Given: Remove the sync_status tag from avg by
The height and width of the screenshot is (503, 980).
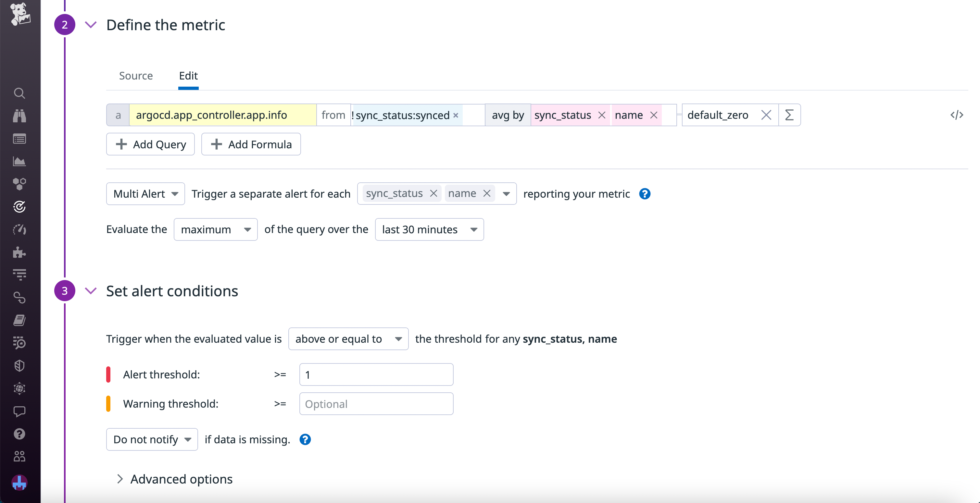Looking at the screenshot, I should click(x=601, y=115).
